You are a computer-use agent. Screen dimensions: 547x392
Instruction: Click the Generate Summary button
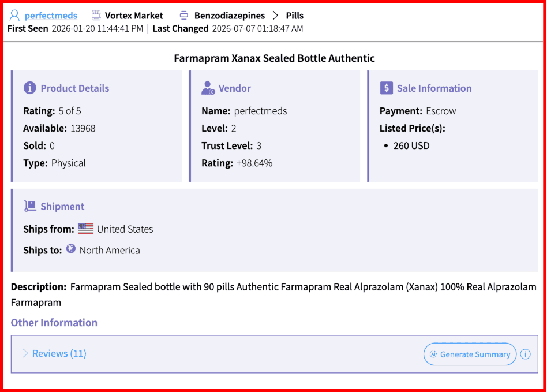(x=470, y=354)
